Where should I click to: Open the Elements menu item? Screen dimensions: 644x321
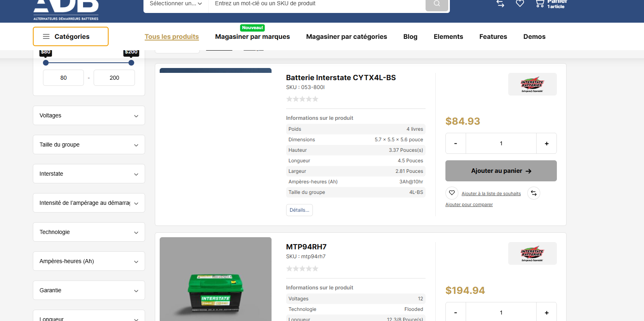448,36
